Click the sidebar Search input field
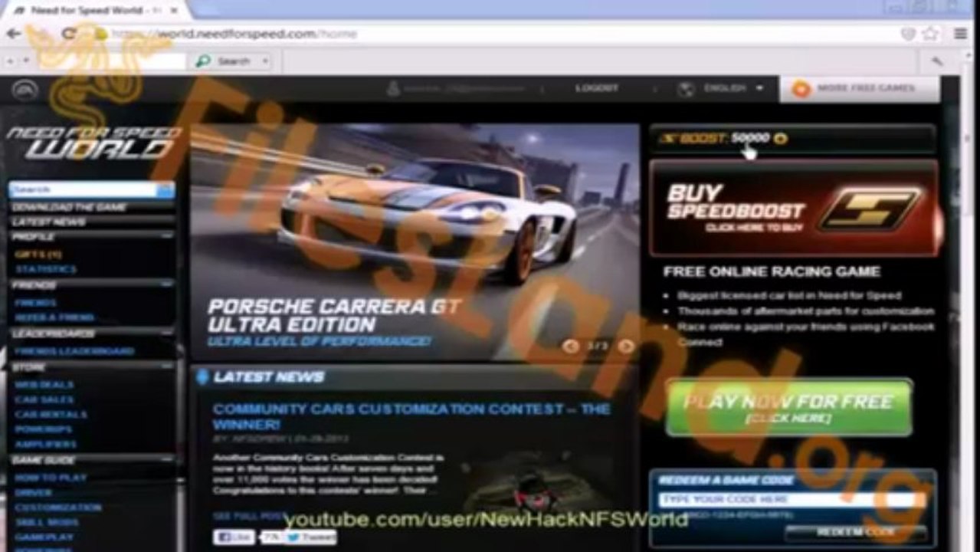Screen dimensions: 980x552 coord(84,189)
